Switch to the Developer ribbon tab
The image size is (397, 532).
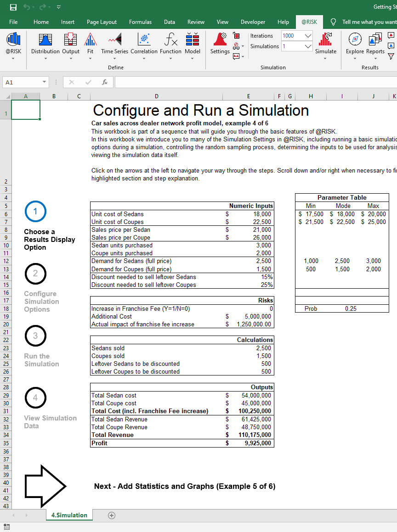[x=253, y=22]
